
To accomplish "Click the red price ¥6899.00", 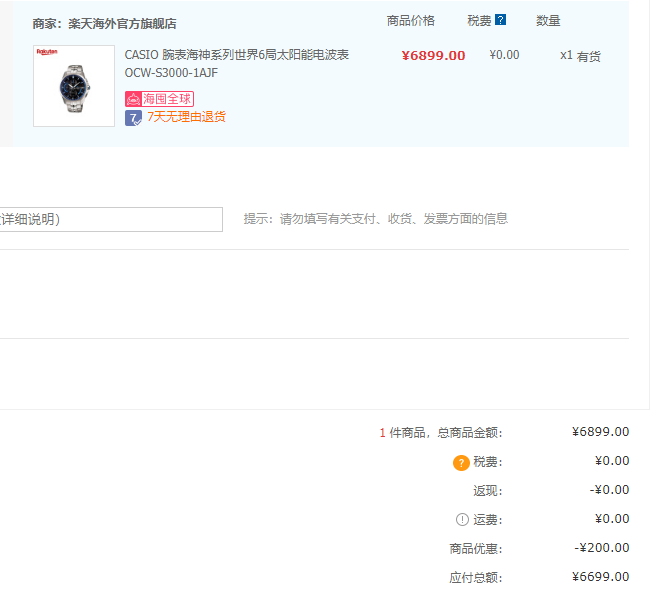I will (433, 55).
